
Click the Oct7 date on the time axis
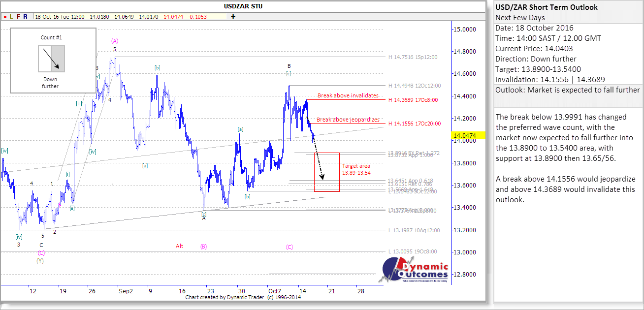coord(274,291)
